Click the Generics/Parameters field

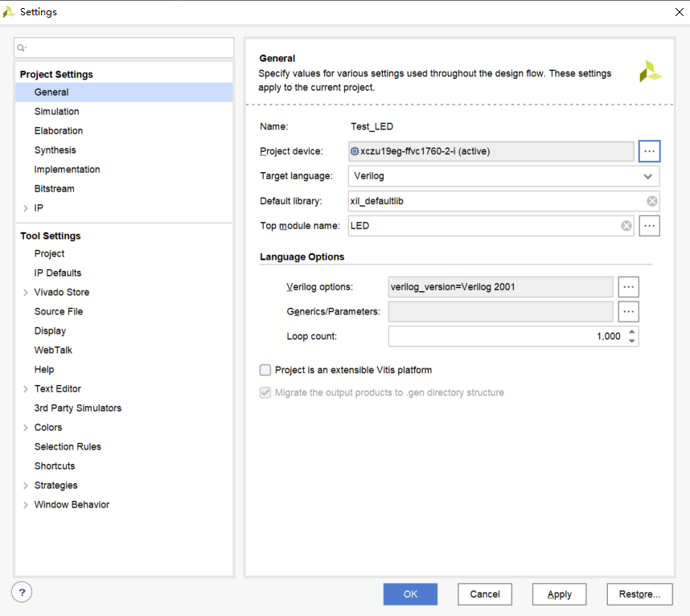[501, 311]
